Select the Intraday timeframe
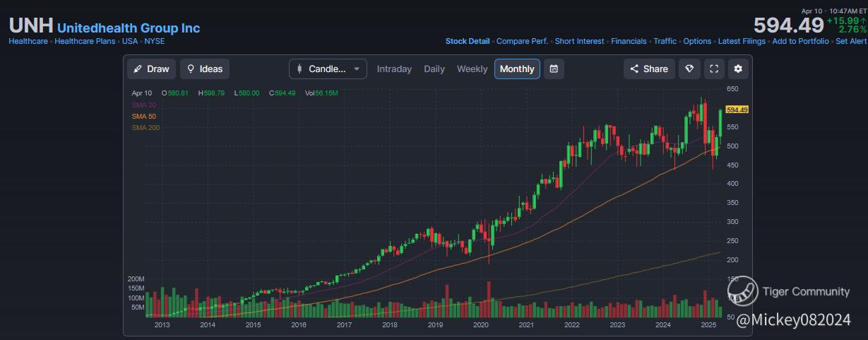Image resolution: width=868 pixels, height=340 pixels. point(394,69)
